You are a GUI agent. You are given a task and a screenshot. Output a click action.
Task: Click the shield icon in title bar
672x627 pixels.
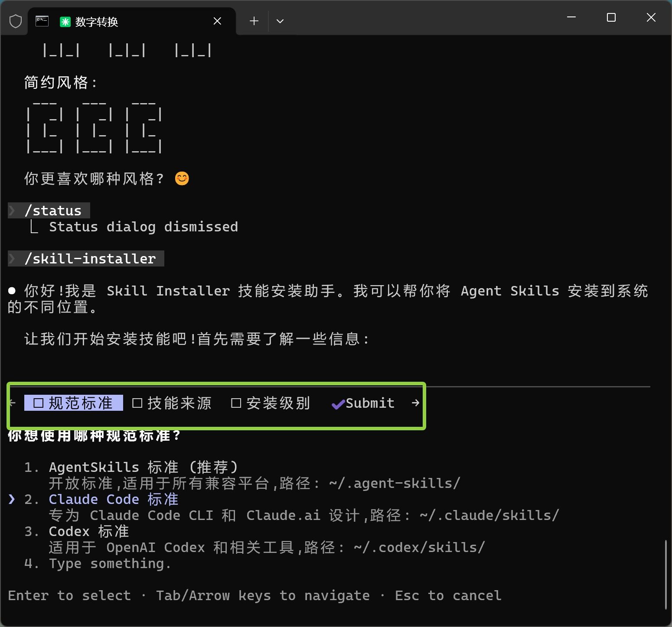16,21
